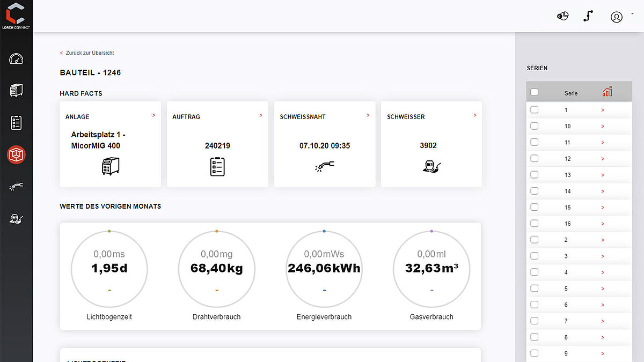The image size is (644, 362).
Task: Select the welding machine (Anlagen) sidebar icon
Action: click(x=16, y=90)
